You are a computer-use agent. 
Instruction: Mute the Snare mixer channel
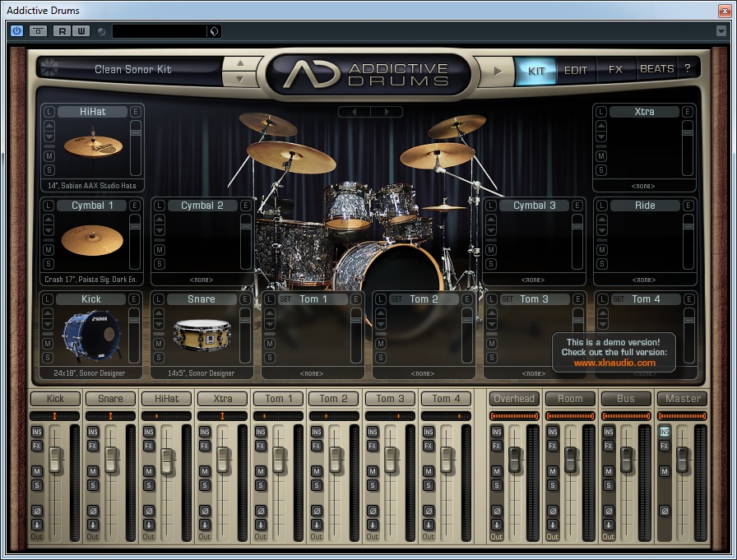(93, 471)
